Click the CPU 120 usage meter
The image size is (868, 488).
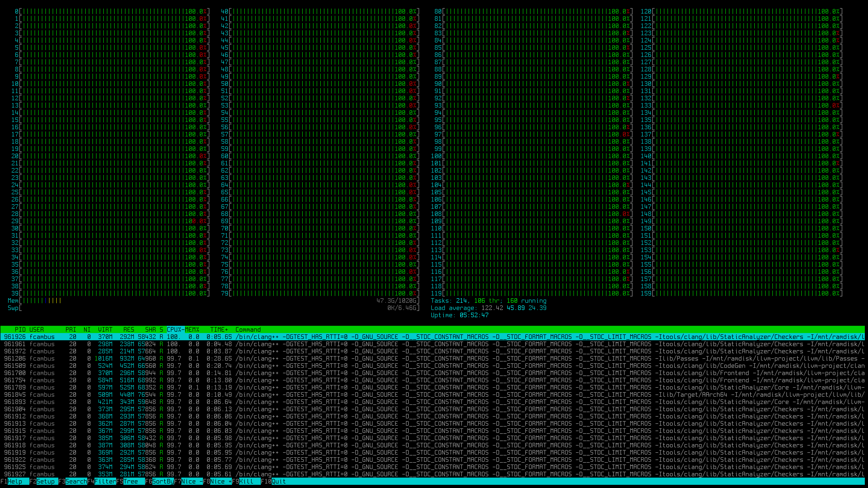(742, 12)
